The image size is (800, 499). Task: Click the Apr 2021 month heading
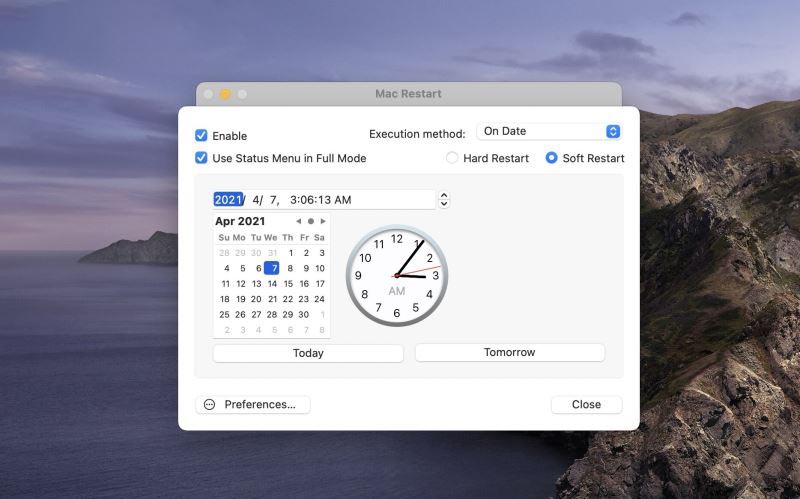click(x=240, y=221)
